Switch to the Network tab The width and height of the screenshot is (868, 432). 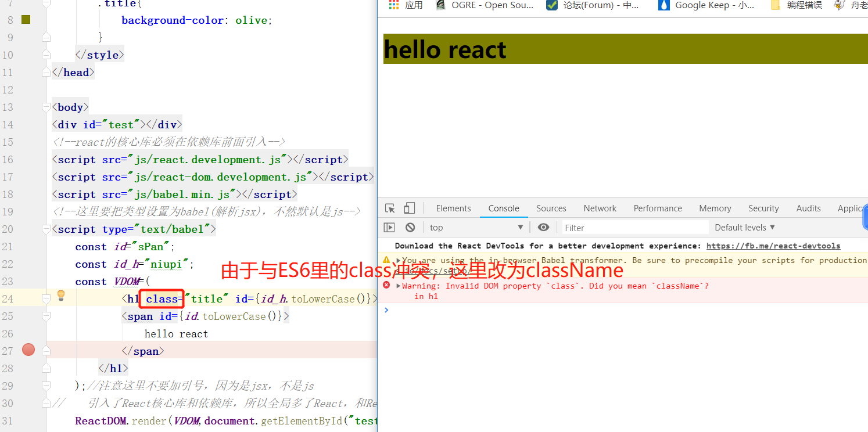(x=600, y=208)
